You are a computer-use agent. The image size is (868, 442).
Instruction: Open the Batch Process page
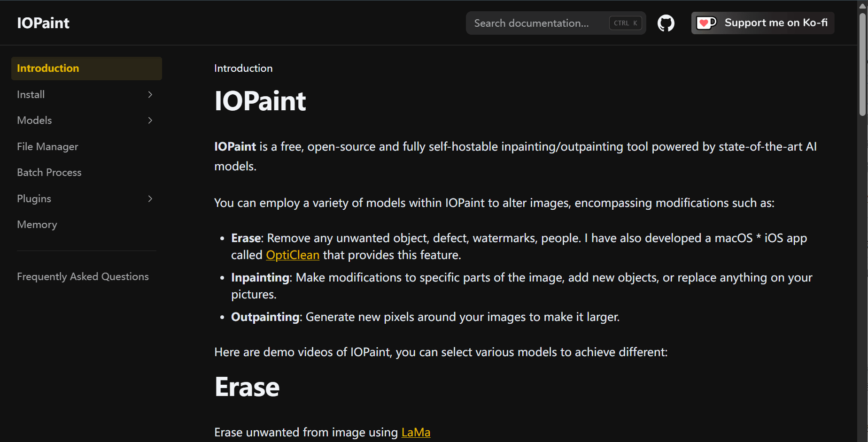pos(49,172)
